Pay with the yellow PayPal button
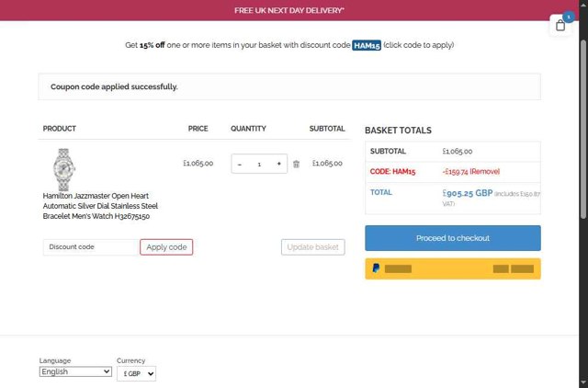588x388 pixels. [x=453, y=268]
